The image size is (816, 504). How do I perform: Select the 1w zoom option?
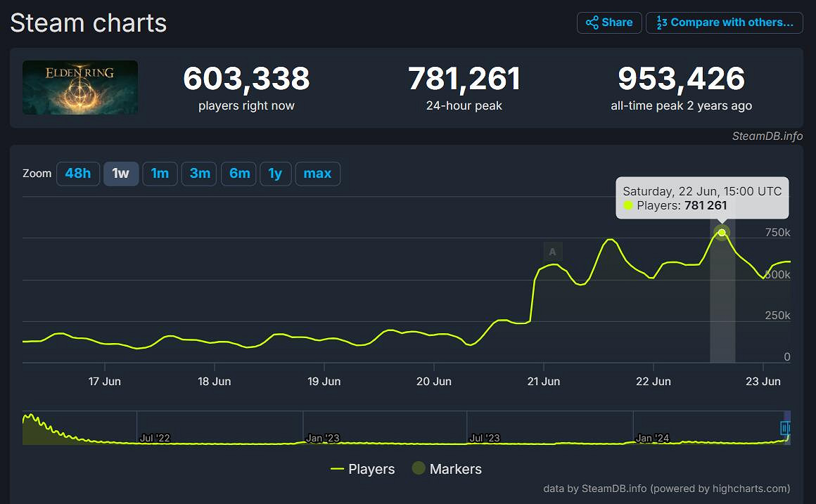click(121, 173)
